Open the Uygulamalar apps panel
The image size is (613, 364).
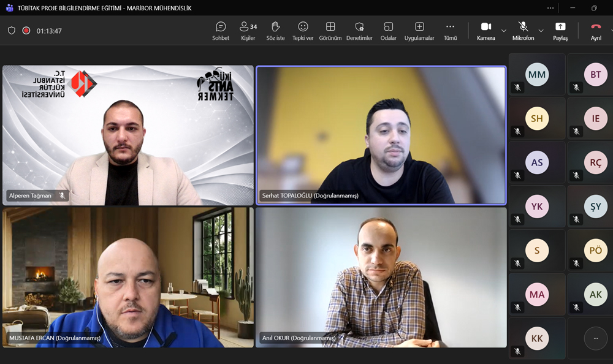(419, 30)
